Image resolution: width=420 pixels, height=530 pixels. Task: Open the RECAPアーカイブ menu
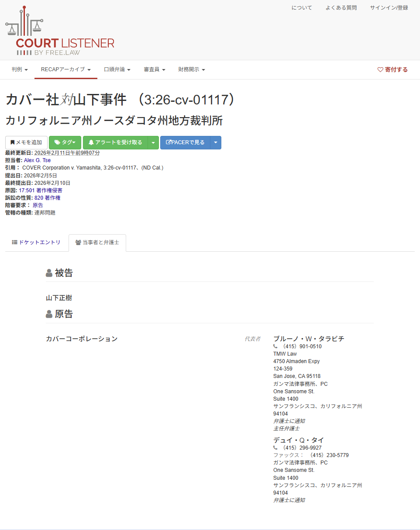coord(65,69)
